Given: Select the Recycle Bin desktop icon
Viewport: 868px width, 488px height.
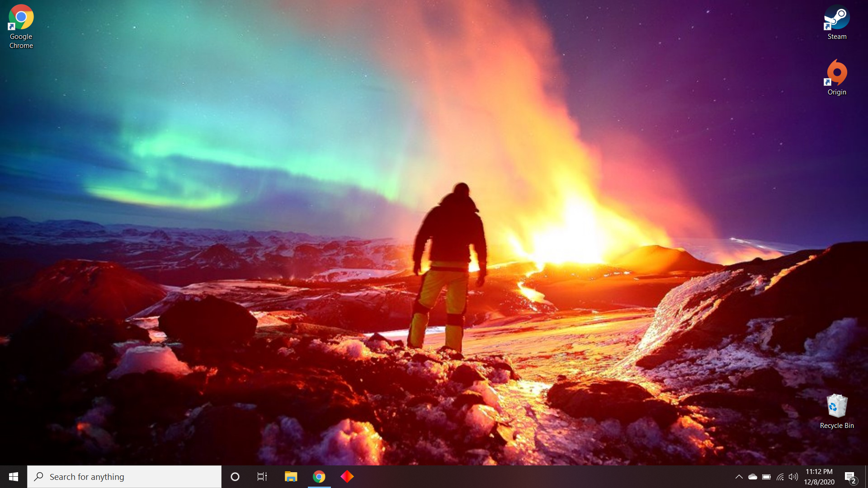Looking at the screenshot, I should tap(837, 411).
